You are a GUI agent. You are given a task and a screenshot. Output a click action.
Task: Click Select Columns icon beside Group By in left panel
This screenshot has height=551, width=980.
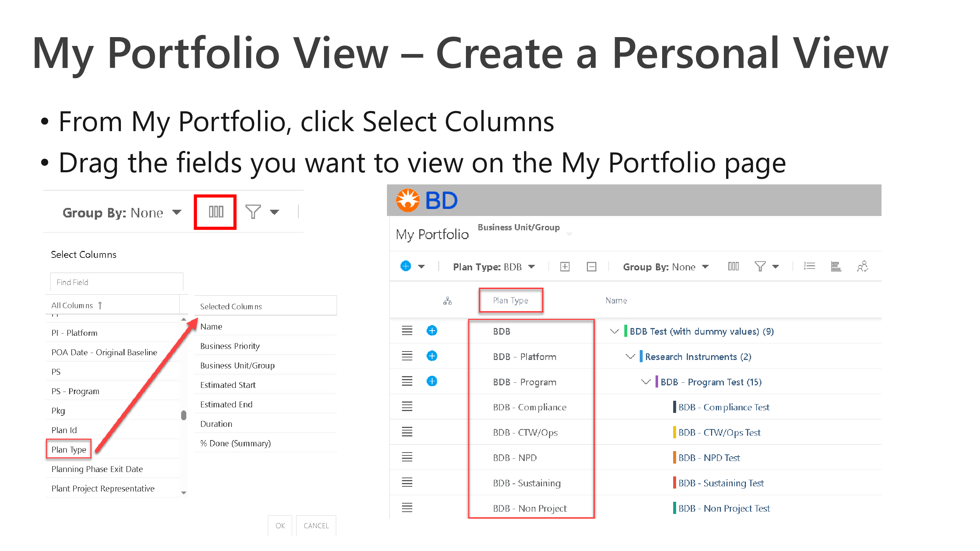[216, 212]
